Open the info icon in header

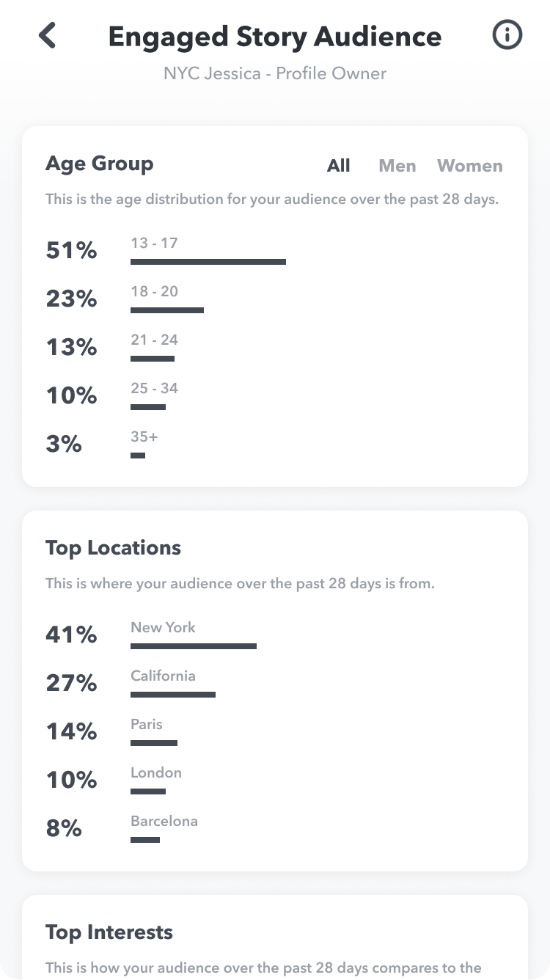pos(507,35)
